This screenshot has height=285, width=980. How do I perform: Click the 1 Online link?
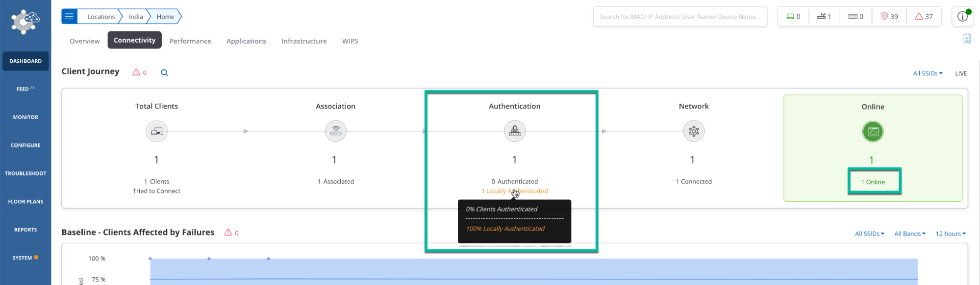click(x=873, y=182)
